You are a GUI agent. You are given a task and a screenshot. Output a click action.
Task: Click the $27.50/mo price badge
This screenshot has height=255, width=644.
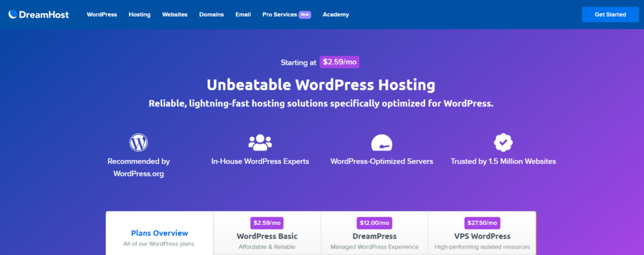click(x=482, y=223)
